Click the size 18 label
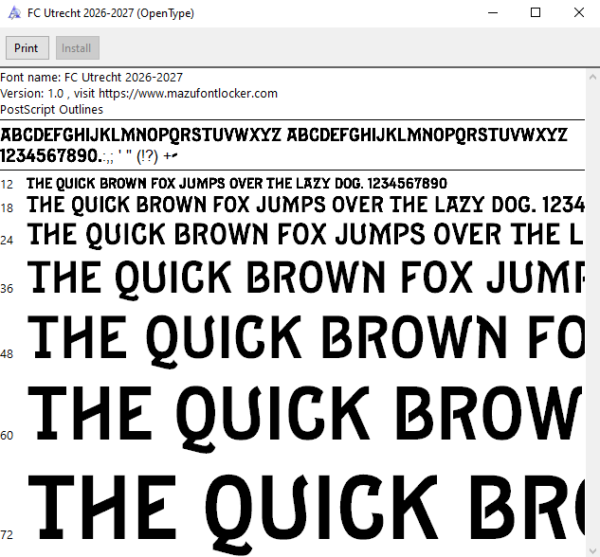This screenshot has height=557, width=600. (x=7, y=208)
